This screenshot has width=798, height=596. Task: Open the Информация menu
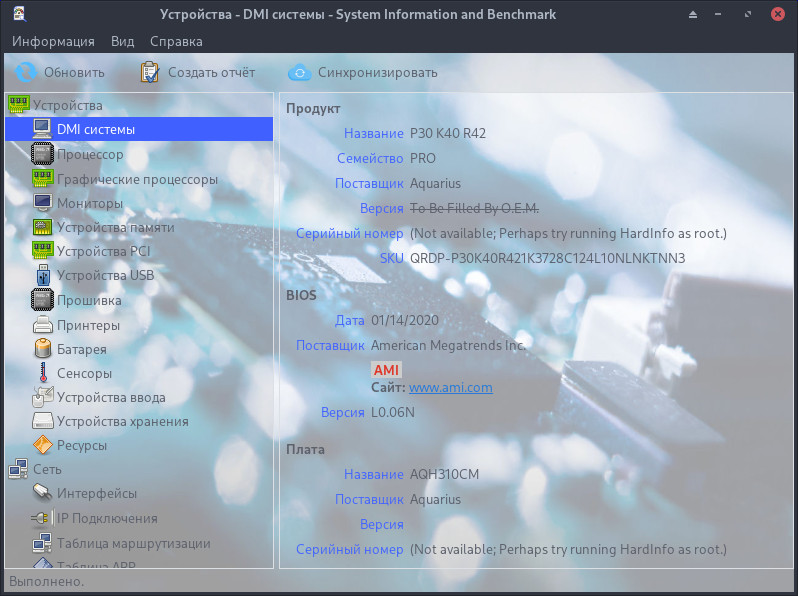pos(53,41)
